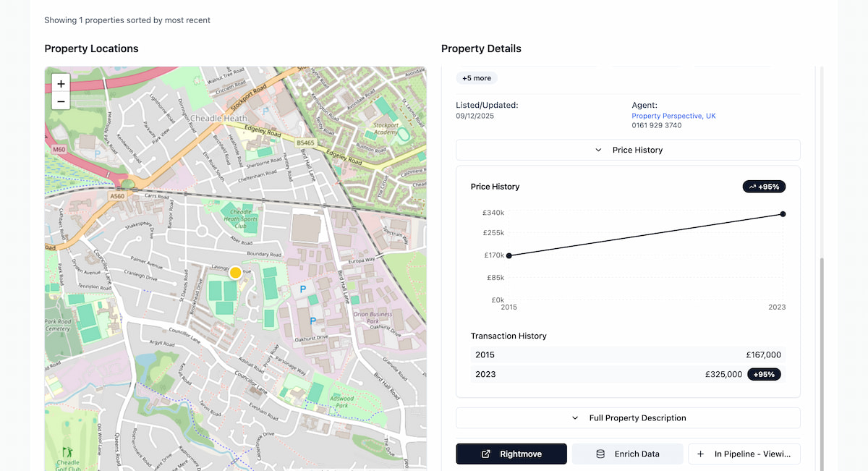Click the database icon on Enrich Data

point(600,454)
